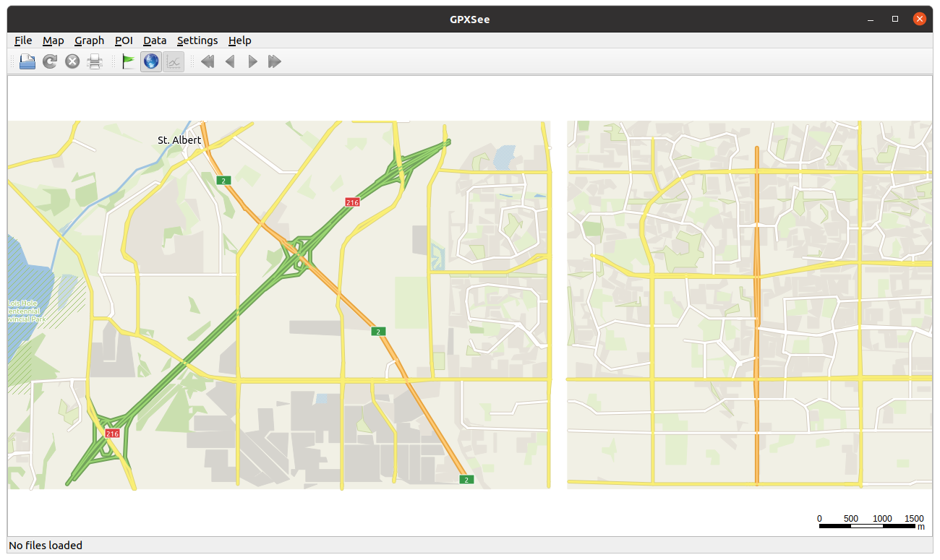The width and height of the screenshot is (940, 560).
Task: Click the Previous file arrow icon
Action: pos(230,61)
